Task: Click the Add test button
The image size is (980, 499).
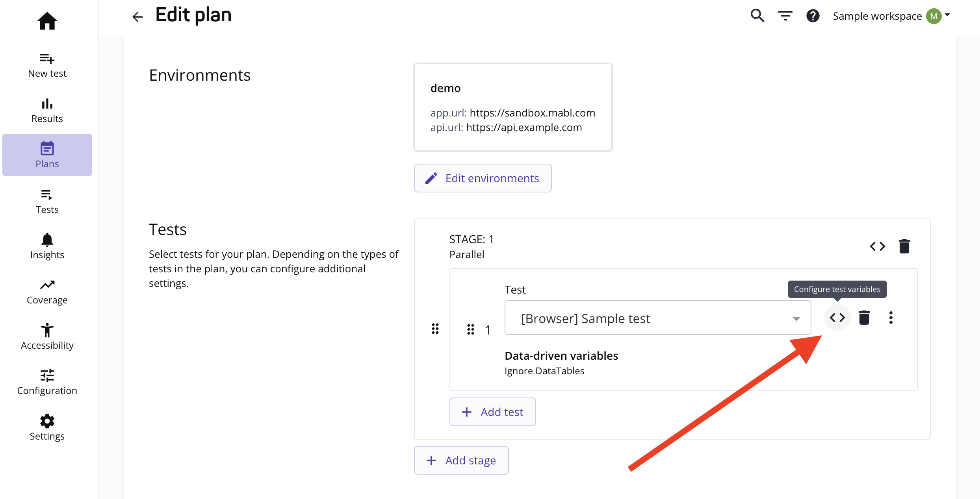Action: 492,412
